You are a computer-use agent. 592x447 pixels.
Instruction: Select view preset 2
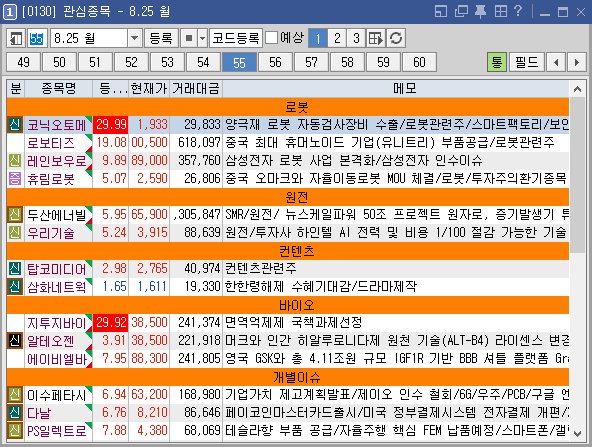tap(337, 38)
